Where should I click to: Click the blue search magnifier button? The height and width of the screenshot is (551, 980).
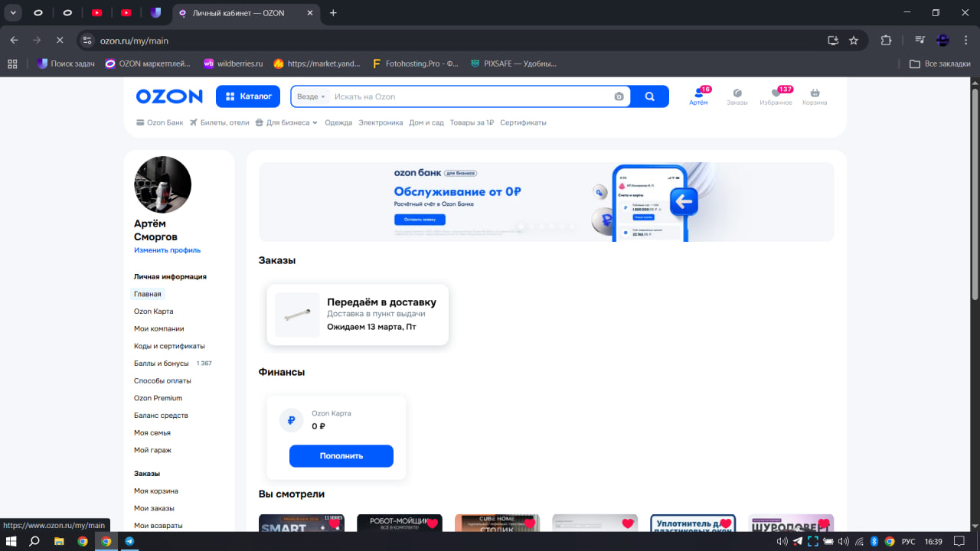[x=649, y=96]
